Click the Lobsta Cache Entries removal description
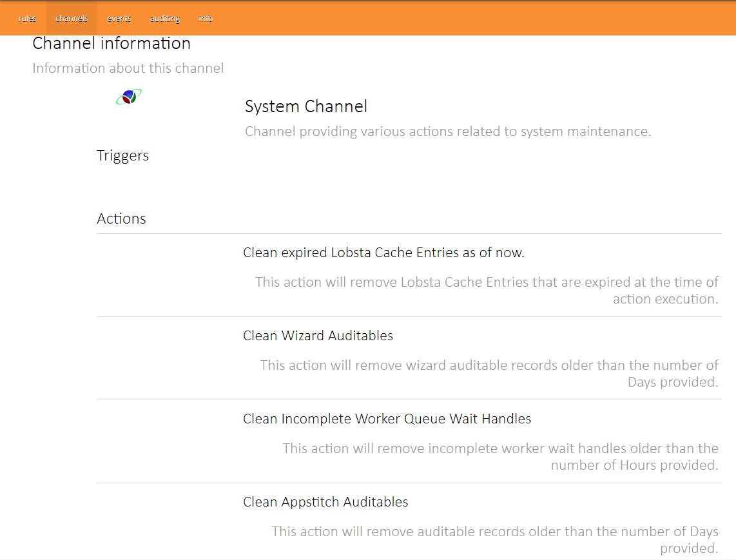This screenshot has height=560, width=736. point(487,290)
